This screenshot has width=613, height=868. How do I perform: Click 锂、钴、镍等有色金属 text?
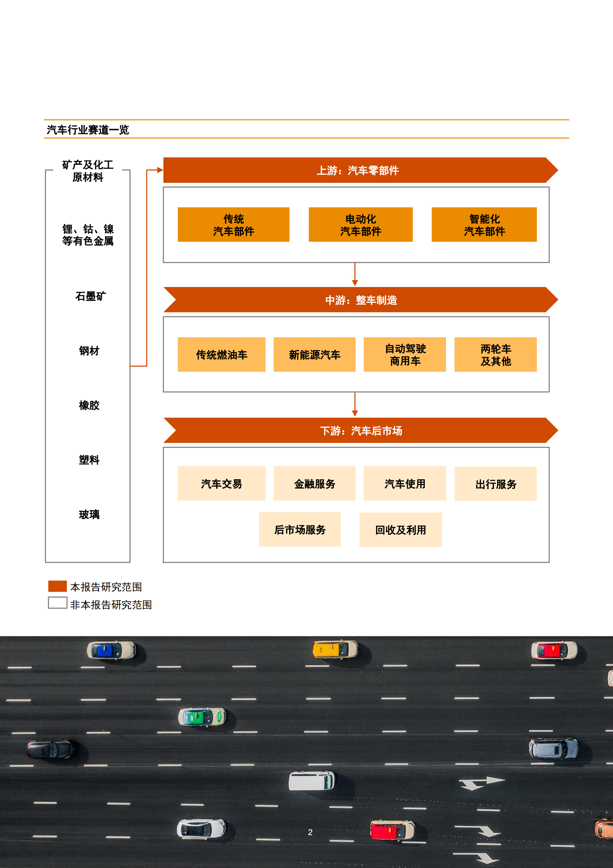(88, 235)
